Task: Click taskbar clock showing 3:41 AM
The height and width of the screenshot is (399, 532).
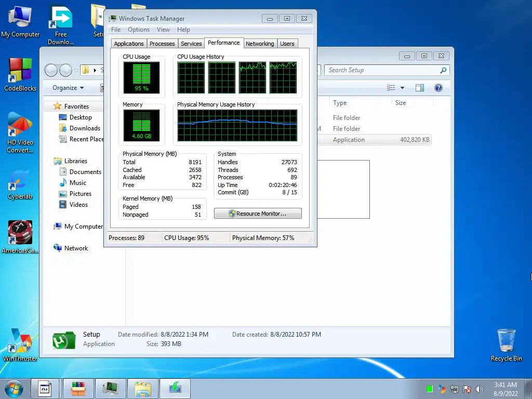Action: point(506,389)
